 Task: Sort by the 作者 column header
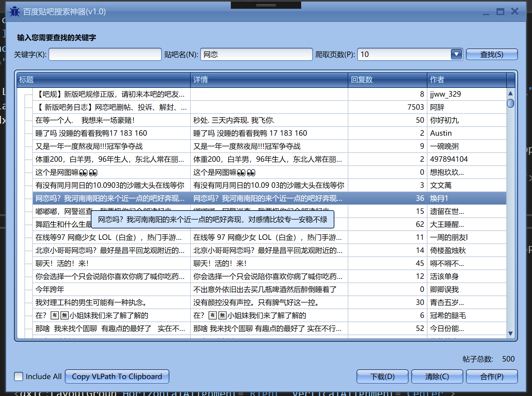[x=467, y=80]
